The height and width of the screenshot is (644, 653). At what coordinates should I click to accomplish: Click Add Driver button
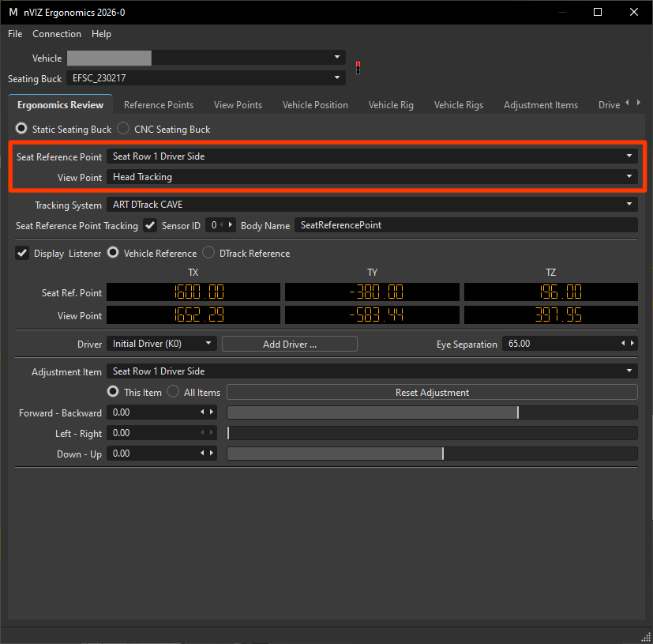(290, 344)
